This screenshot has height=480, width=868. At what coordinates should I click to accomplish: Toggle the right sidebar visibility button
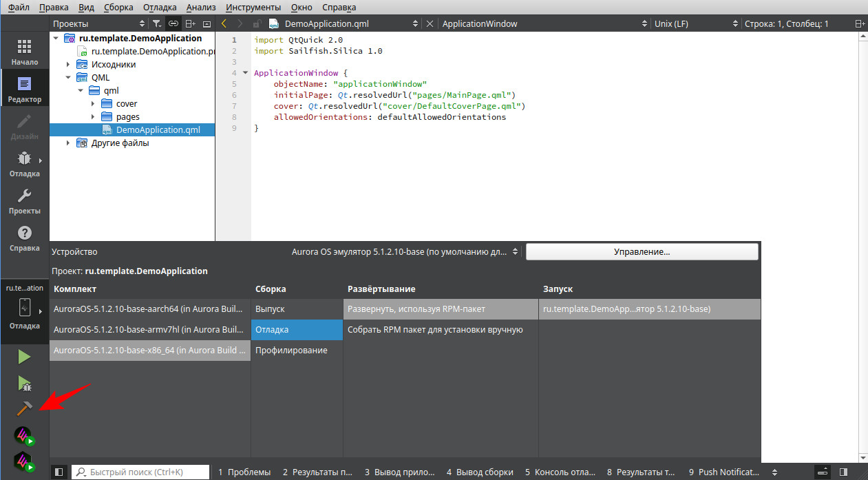843,472
